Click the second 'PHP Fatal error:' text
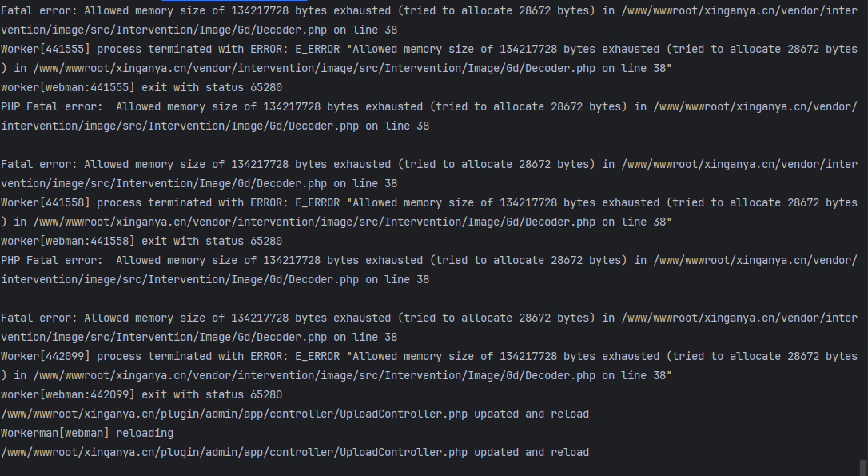868x476 pixels. coord(51,261)
